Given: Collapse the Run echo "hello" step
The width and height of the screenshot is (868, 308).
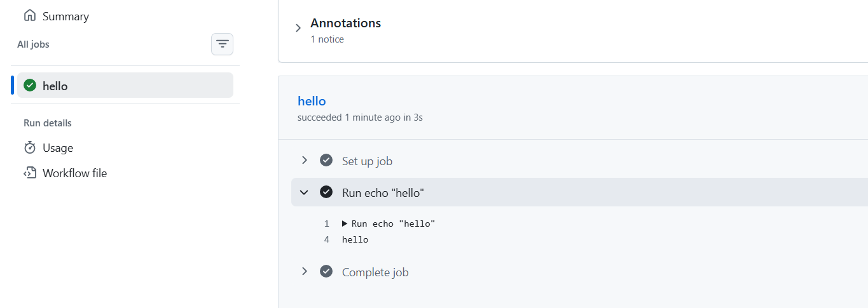Looking at the screenshot, I should pos(305,192).
